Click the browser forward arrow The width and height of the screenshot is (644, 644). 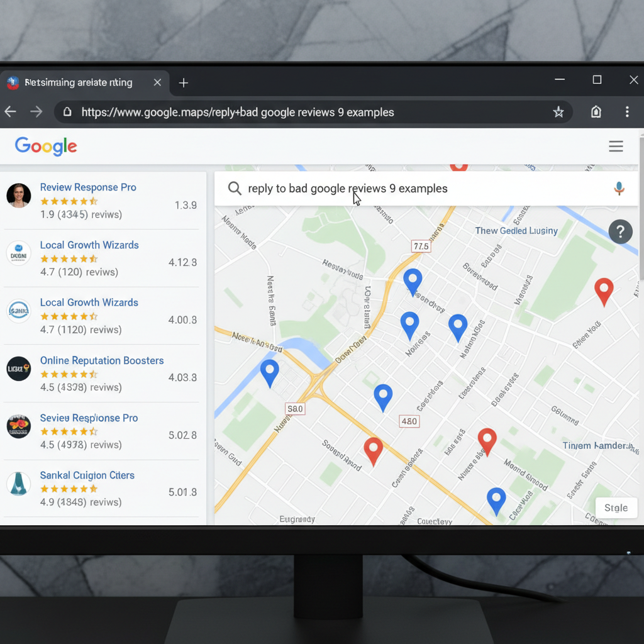[36, 112]
